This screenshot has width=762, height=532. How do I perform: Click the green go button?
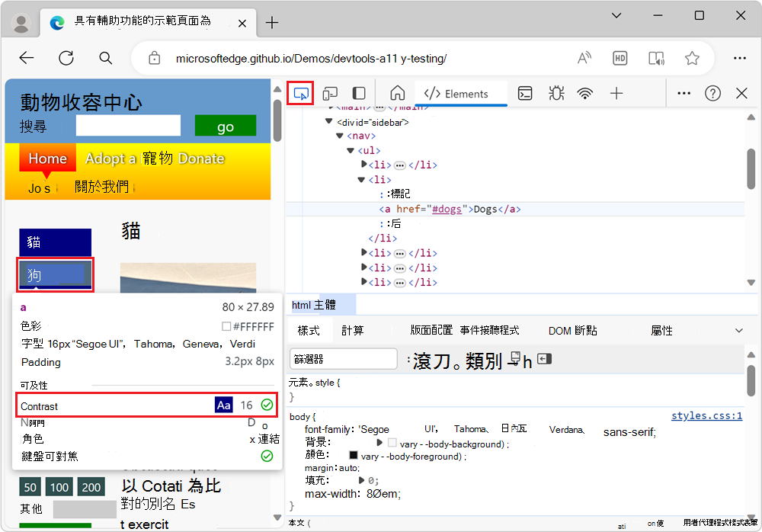click(226, 126)
